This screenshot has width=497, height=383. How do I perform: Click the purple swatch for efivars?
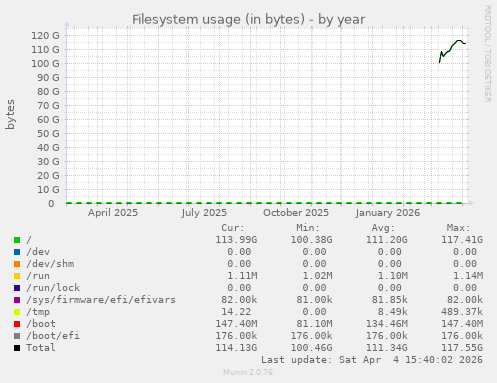pos(17,300)
